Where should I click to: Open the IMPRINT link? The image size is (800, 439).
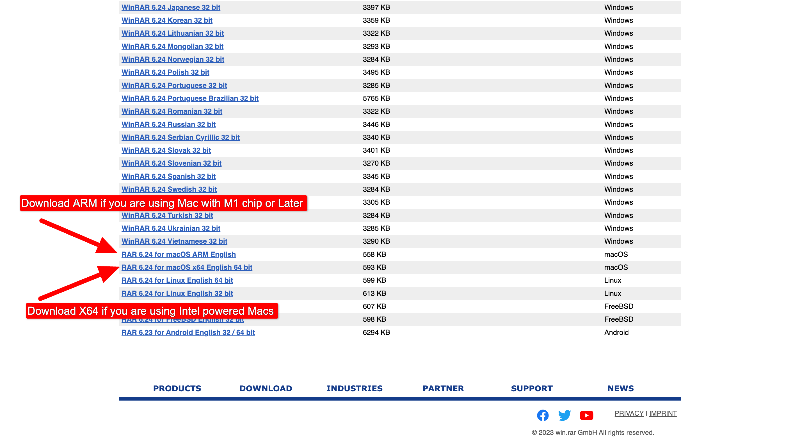[663, 413]
